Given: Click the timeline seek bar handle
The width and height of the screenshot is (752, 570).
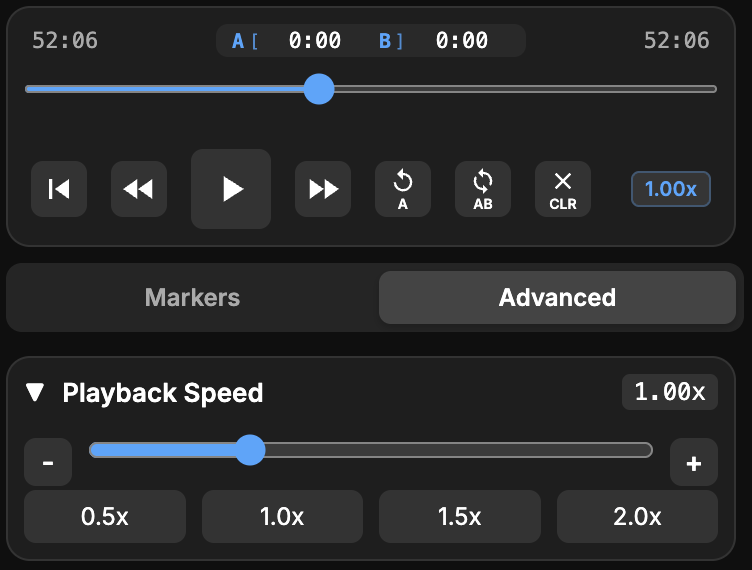Looking at the screenshot, I should (x=319, y=89).
